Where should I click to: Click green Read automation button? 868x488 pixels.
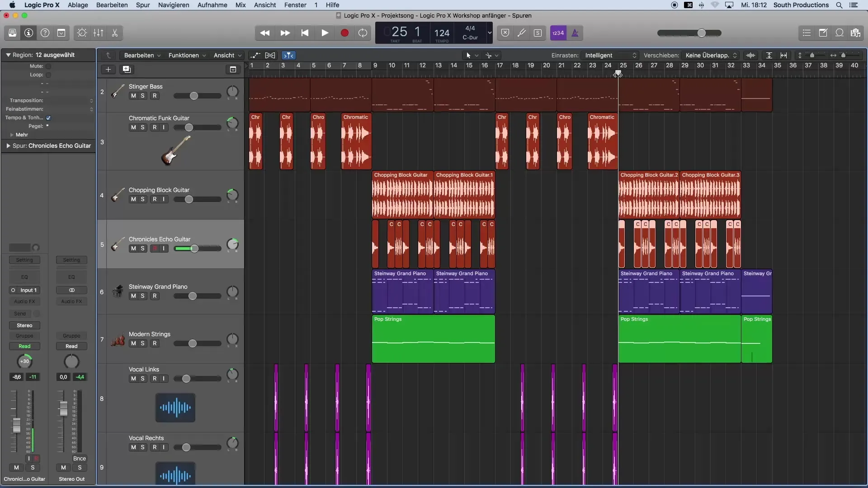24,347
